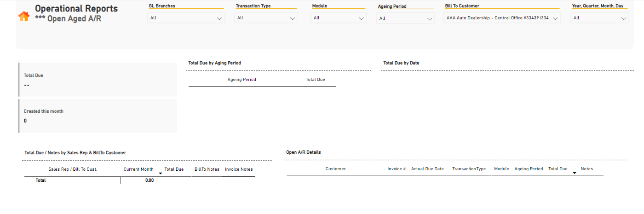
Task: Click the Open A/R Details section title
Action: point(304,152)
